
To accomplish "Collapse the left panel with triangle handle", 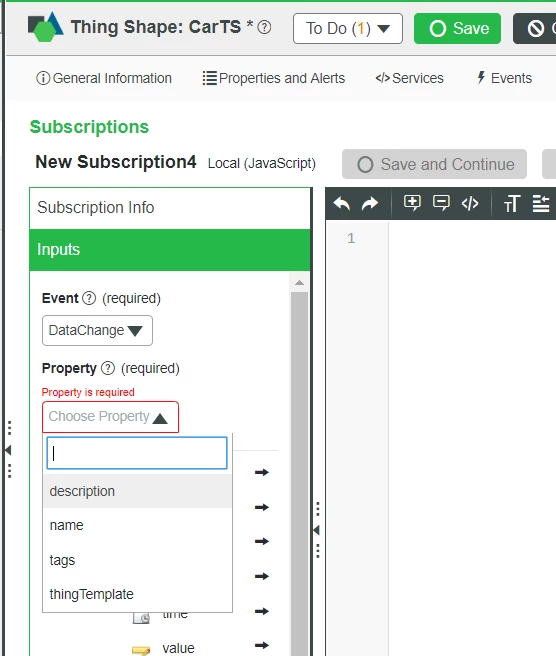I will (x=8, y=450).
